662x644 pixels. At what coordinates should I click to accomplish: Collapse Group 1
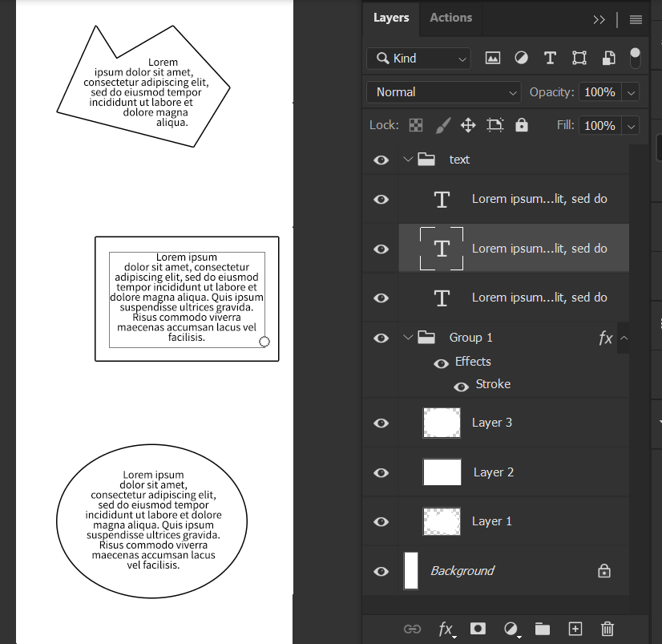(408, 337)
